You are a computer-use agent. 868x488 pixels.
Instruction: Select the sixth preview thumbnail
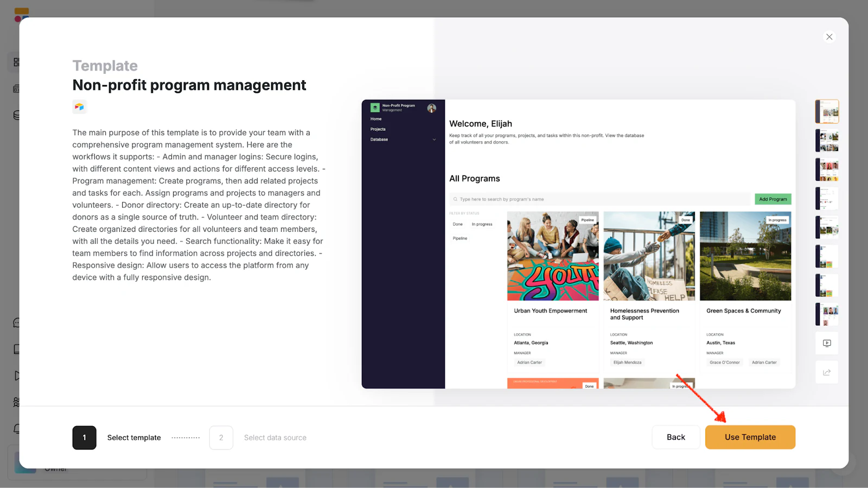[827, 256]
